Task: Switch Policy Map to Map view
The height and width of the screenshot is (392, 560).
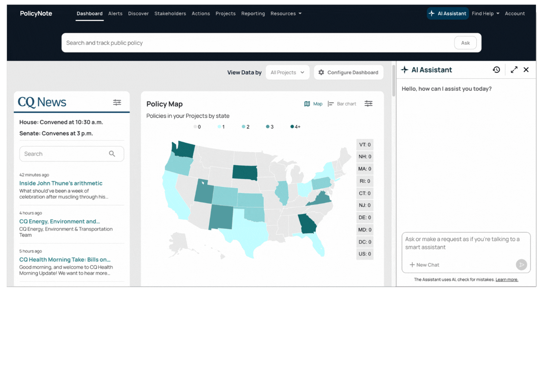Action: (313, 104)
